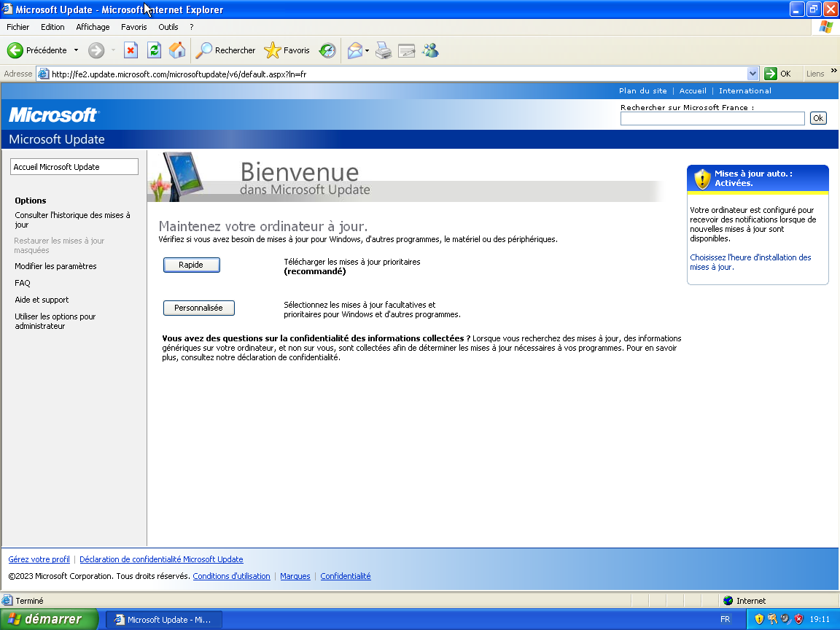Click the red security shield tray icon
Screen dimensions: 840x630
click(x=798, y=619)
